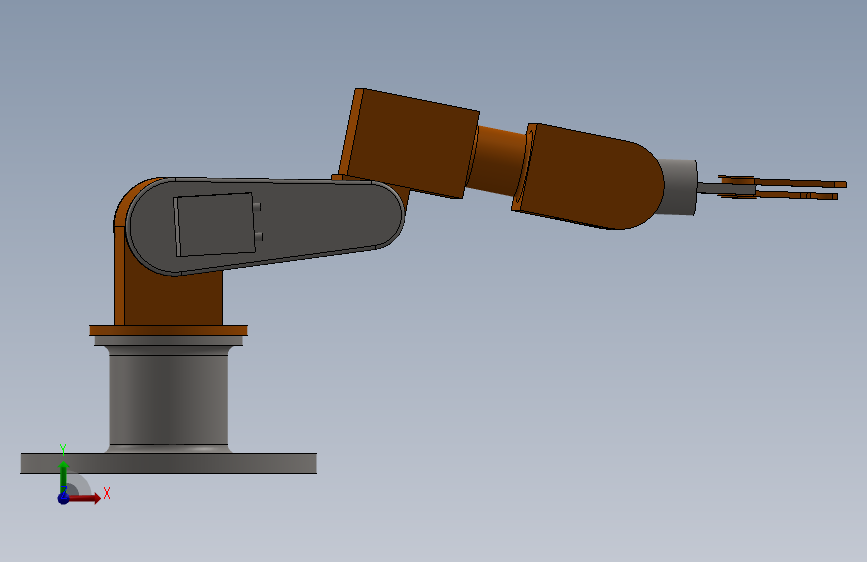Select the lower gripper finger
This screenshot has width=867, height=562.
[x=796, y=195]
